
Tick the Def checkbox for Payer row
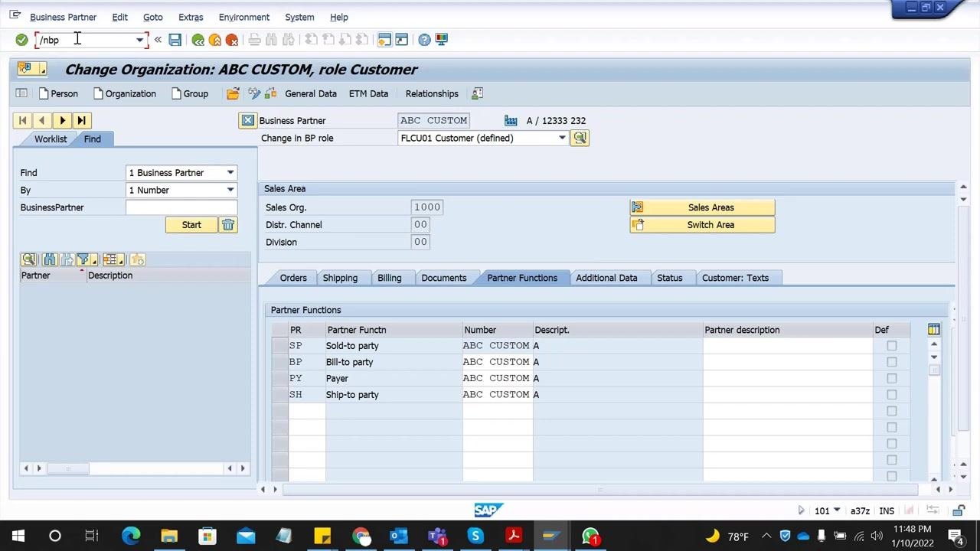tap(892, 378)
